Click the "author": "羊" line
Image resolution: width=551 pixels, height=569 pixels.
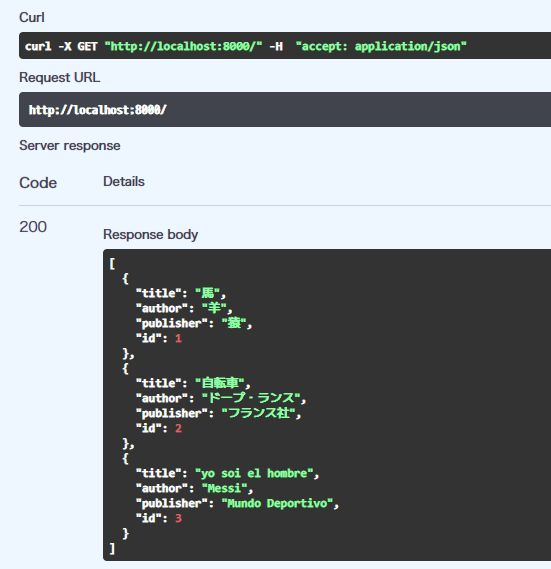coord(184,308)
